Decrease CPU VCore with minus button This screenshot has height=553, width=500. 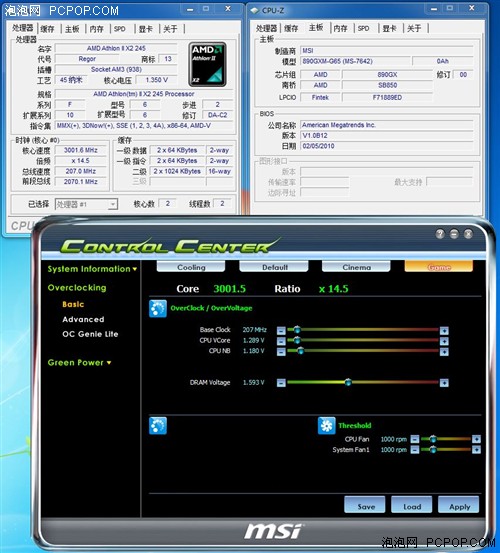[281, 341]
